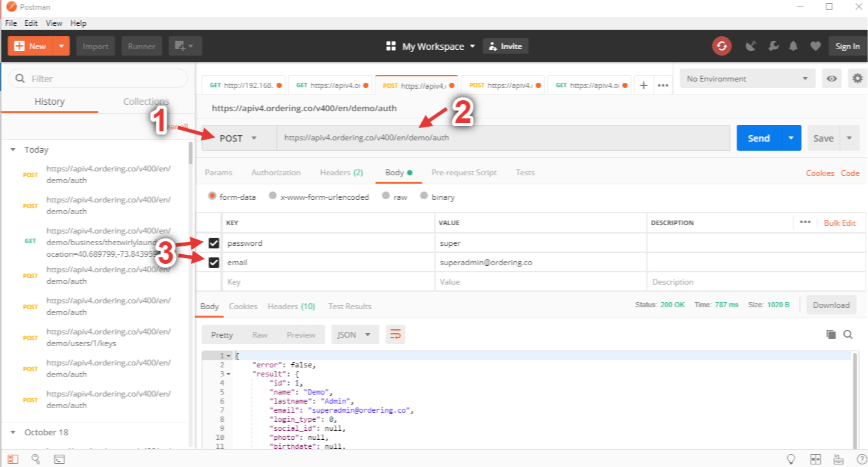Open the No Environment dropdown
The height and width of the screenshot is (467, 868).
[747, 79]
